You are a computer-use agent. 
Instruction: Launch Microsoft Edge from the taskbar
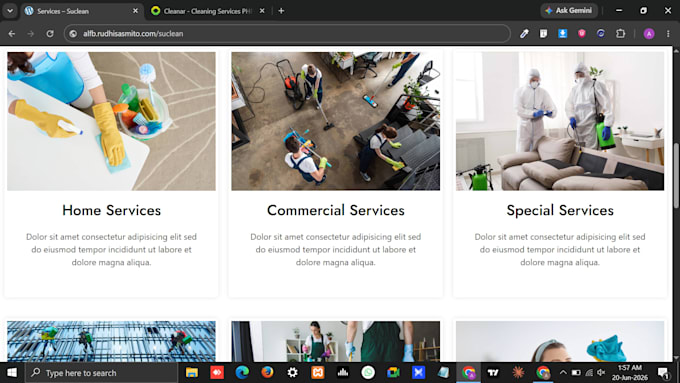click(242, 373)
